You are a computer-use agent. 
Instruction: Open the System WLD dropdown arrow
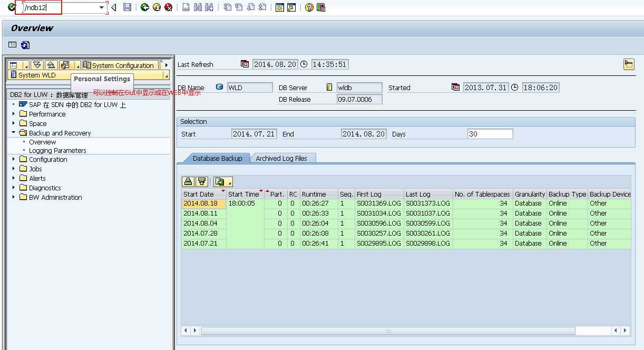[x=167, y=75]
